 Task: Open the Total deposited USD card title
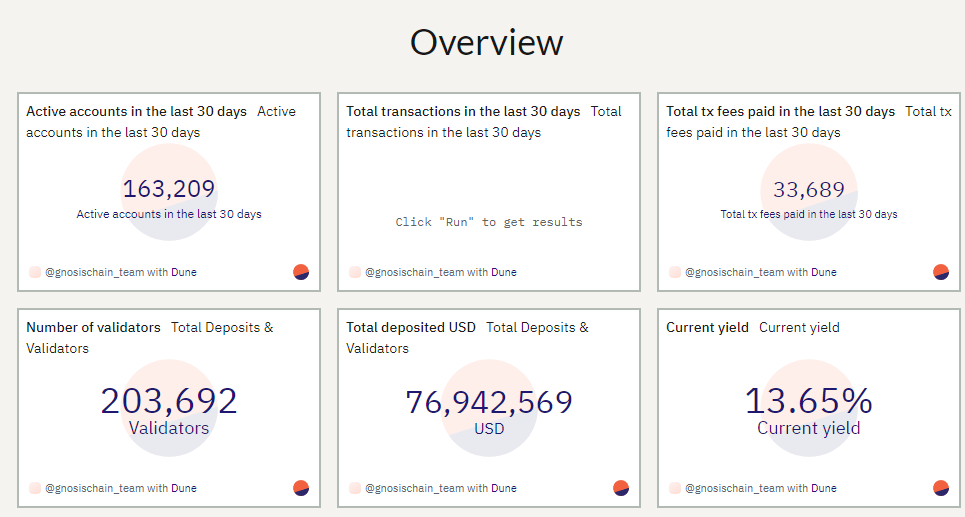pos(410,327)
